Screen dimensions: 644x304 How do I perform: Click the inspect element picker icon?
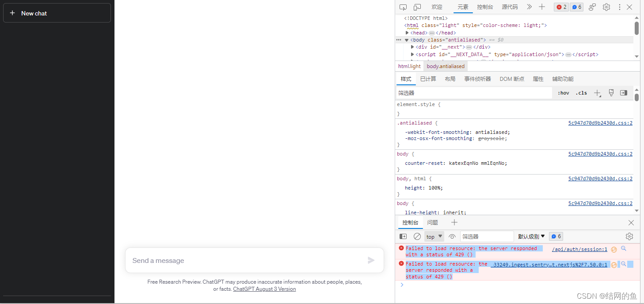pyautogui.click(x=403, y=7)
